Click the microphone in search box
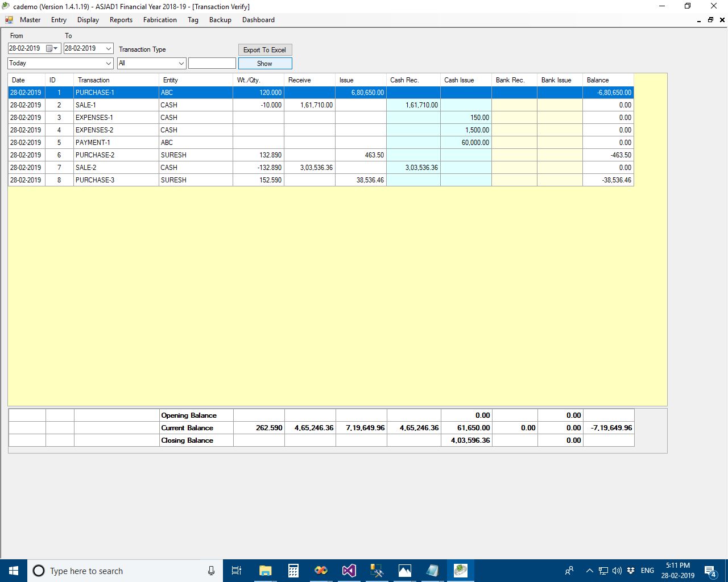Screen dimensions: 728x582 211,571
